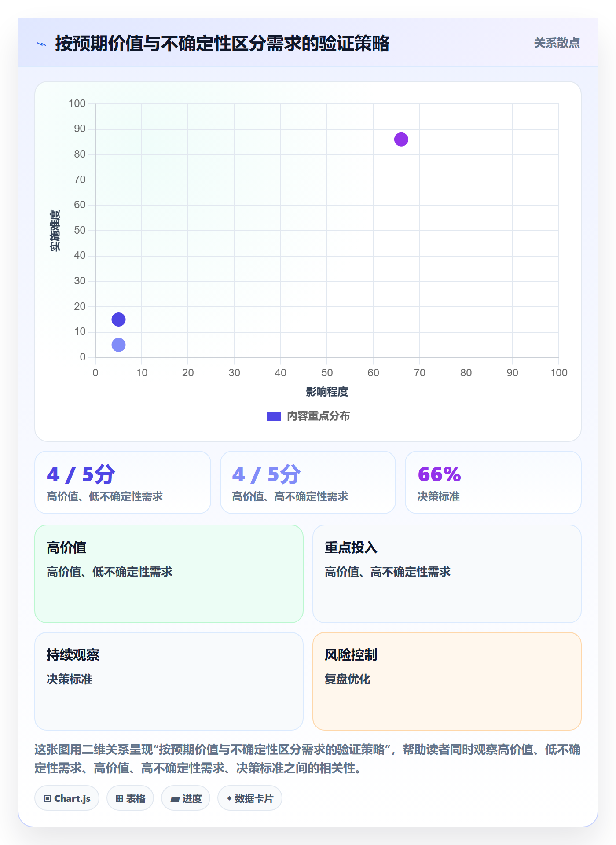Screen dimensions: 616x845
Task: Click the Chart.js tag
Action: (x=67, y=798)
